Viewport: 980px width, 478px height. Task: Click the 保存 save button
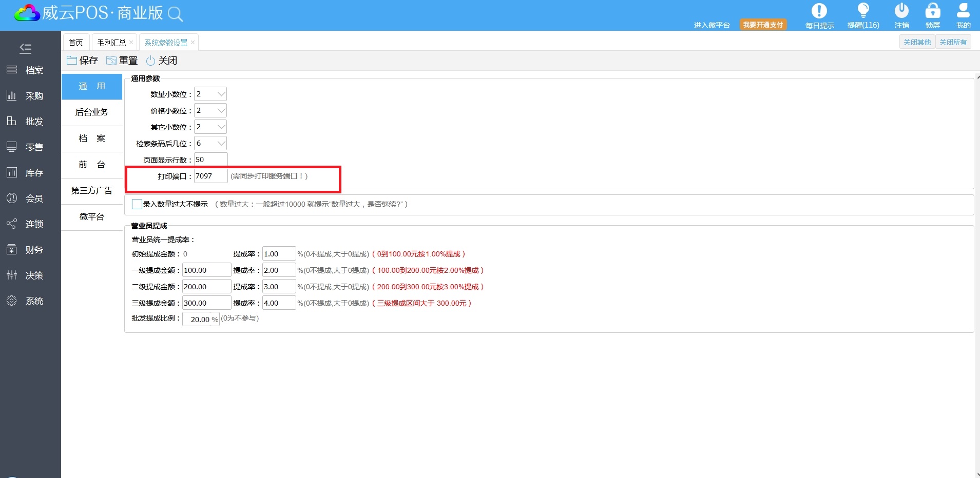tap(83, 61)
